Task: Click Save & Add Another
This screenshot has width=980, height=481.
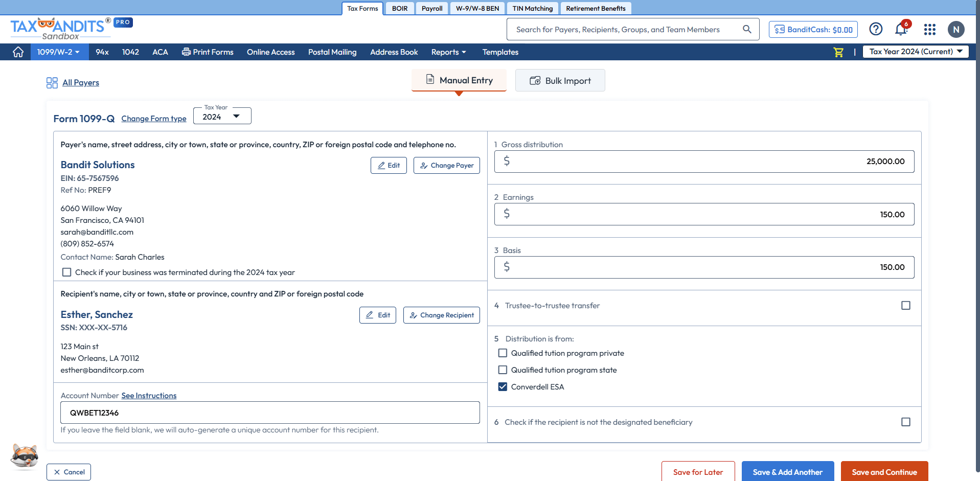Action: pyautogui.click(x=788, y=472)
